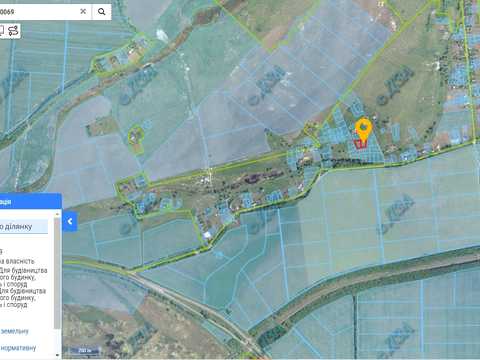
Task: Click the 'а власність' ownership text
Action: [x=17, y=261]
